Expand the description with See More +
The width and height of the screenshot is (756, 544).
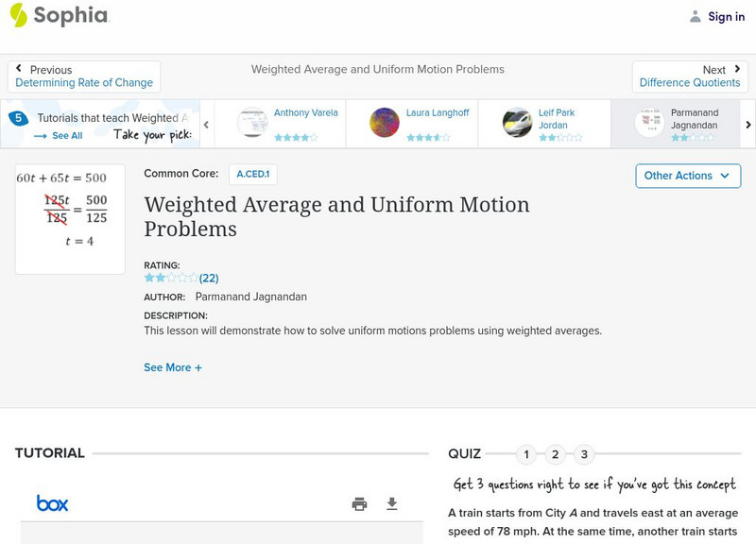click(173, 367)
